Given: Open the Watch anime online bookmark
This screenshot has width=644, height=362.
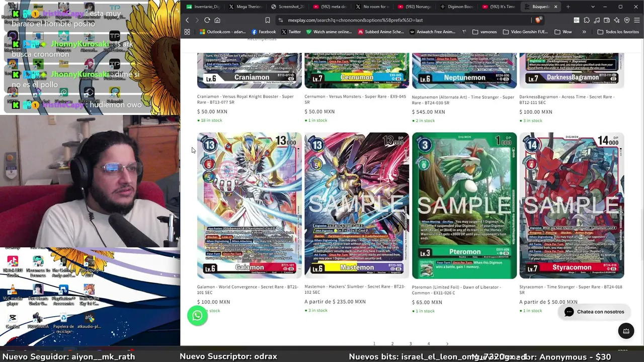Looking at the screenshot, I should coord(329,32).
